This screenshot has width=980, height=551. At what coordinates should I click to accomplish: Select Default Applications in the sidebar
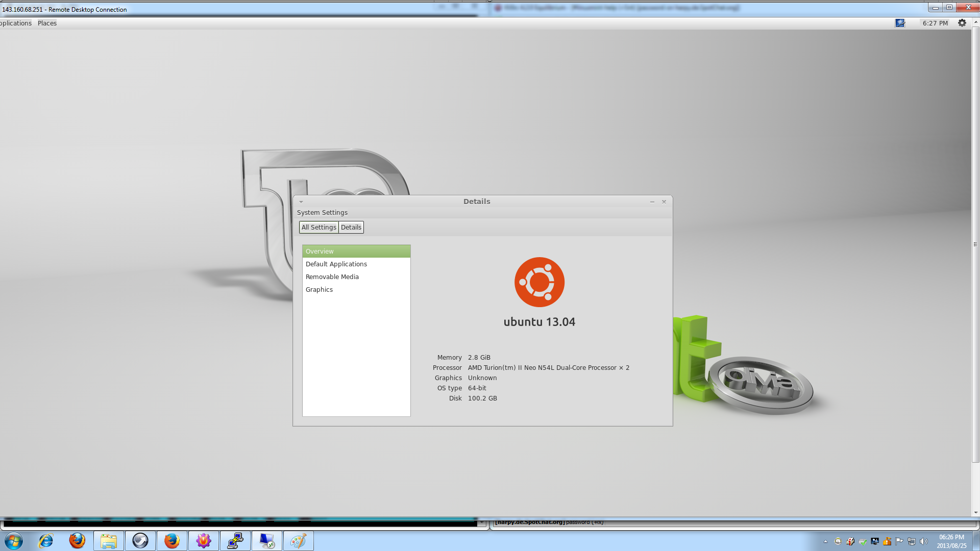356,264
